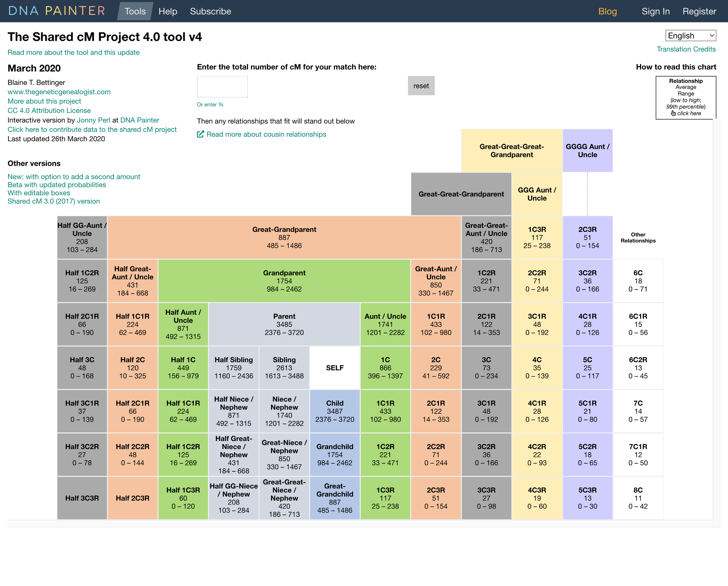Open 'Read more about the tool and this update'
The image size is (728, 586).
(x=73, y=52)
